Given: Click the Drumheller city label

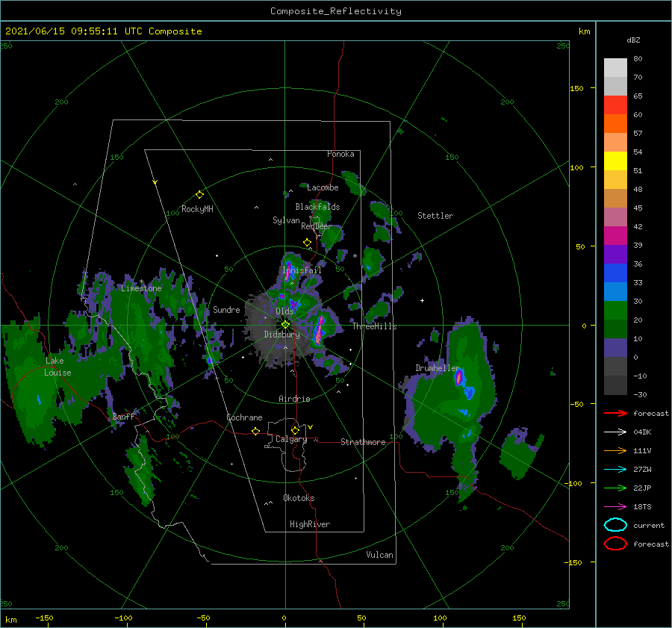Looking at the screenshot, I should (x=438, y=368).
